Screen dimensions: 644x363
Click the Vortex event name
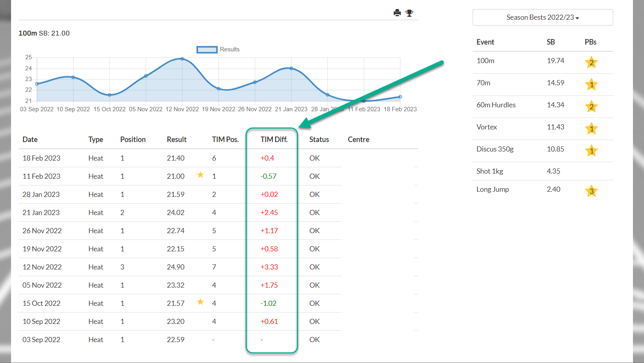click(x=486, y=127)
